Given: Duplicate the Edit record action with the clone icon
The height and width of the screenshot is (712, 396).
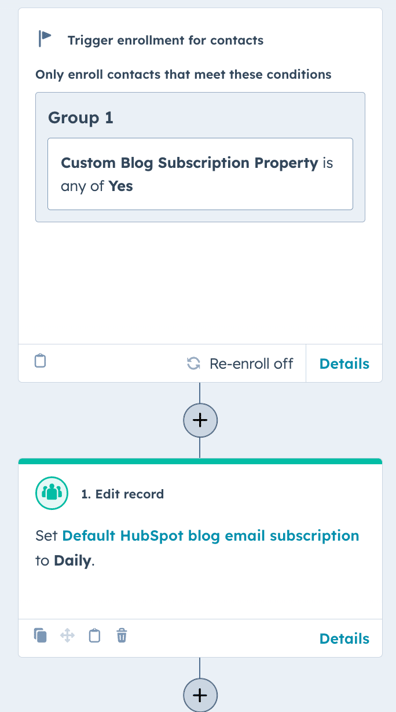Looking at the screenshot, I should point(40,635).
